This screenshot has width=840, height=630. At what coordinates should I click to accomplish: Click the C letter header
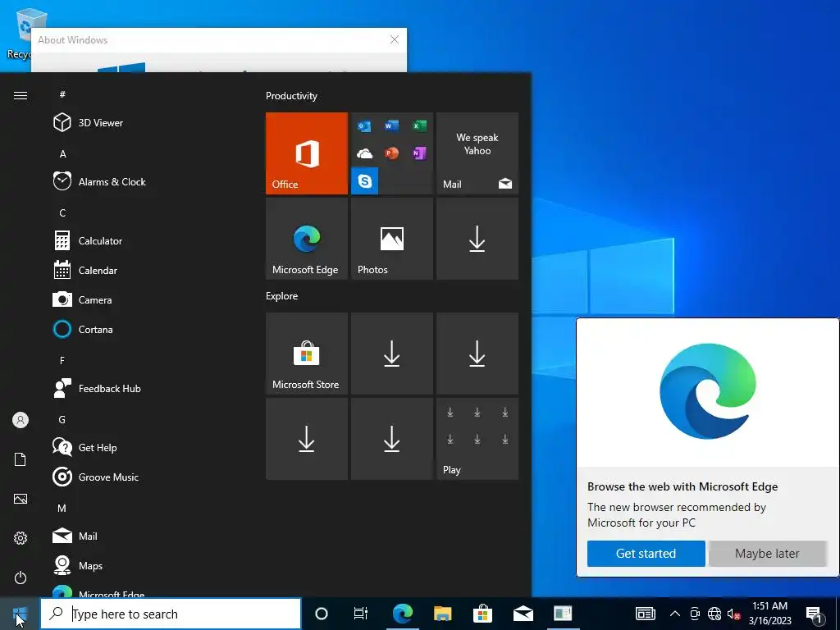pos(62,212)
